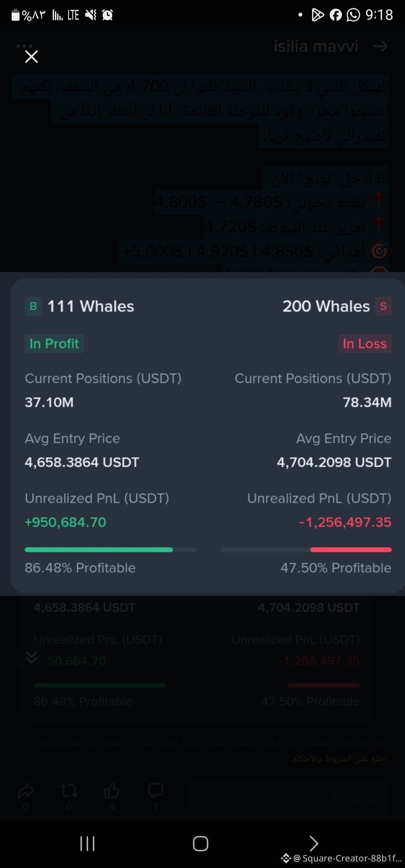Go home using the navigation bar button
This screenshot has height=868, width=405.
click(201, 844)
